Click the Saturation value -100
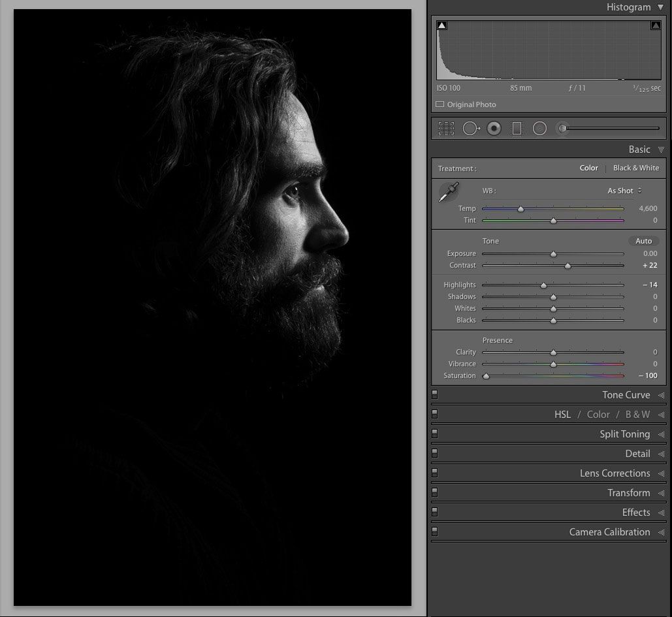 point(648,375)
